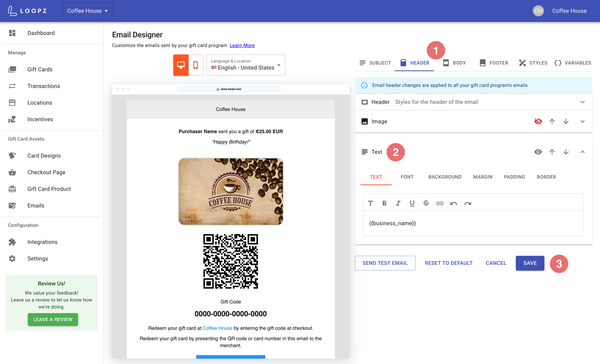The height and width of the screenshot is (364, 600).
Task: Click the Loopz logo
Action: [x=27, y=11]
